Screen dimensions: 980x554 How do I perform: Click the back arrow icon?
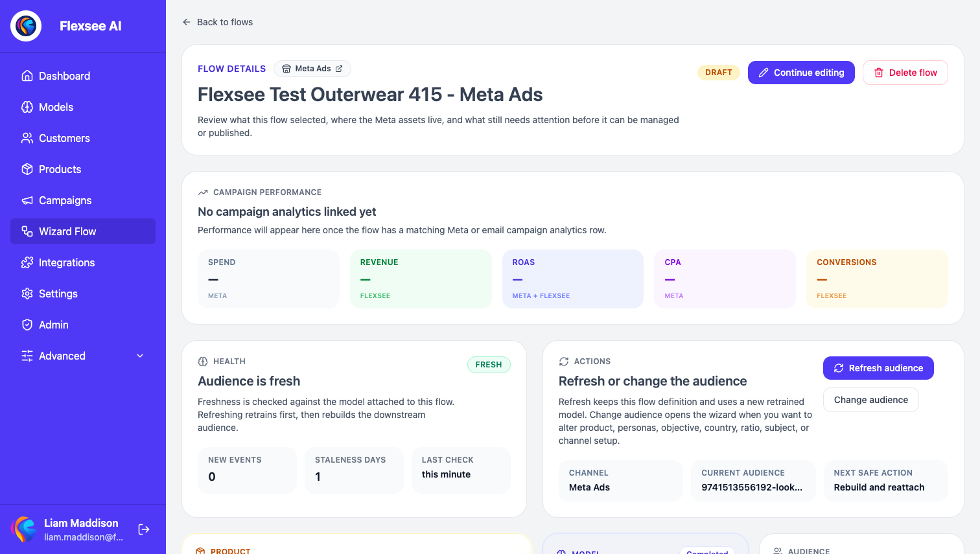(x=187, y=22)
